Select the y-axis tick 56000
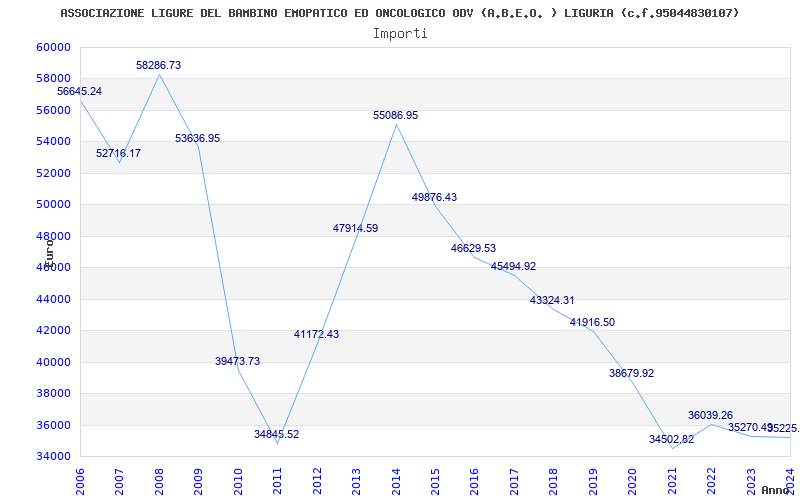 [x=53, y=110]
